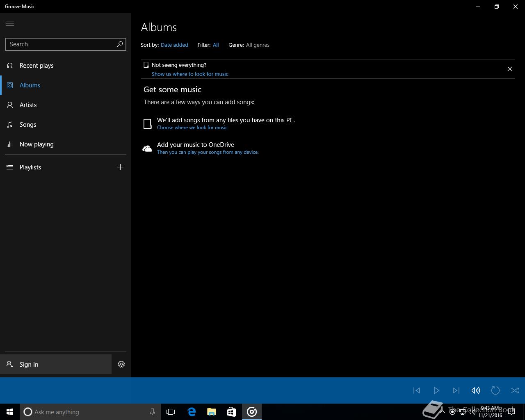Click the Cortana microphone icon

152,412
